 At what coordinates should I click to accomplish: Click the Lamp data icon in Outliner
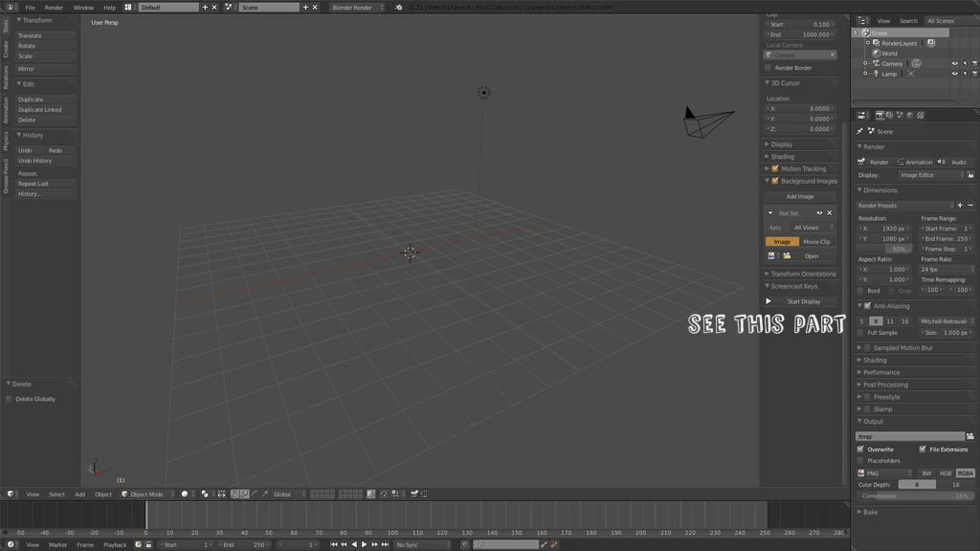[911, 74]
